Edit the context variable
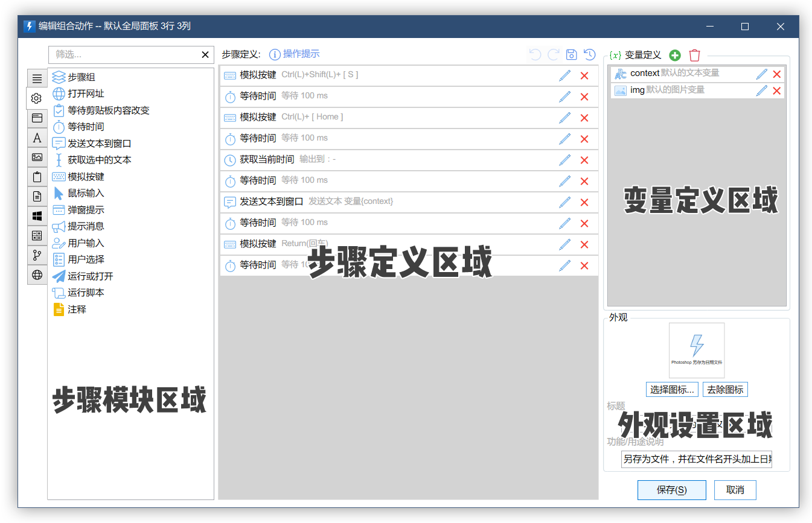812x523 pixels. pyautogui.click(x=762, y=74)
